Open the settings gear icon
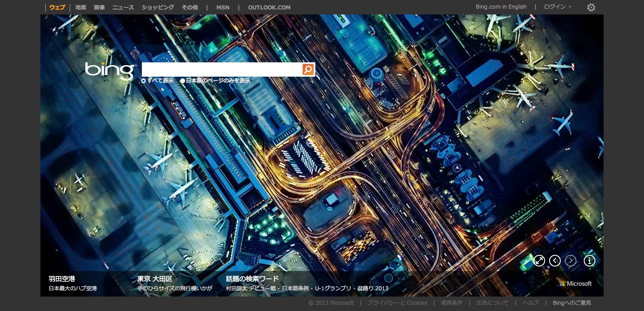 click(x=591, y=7)
